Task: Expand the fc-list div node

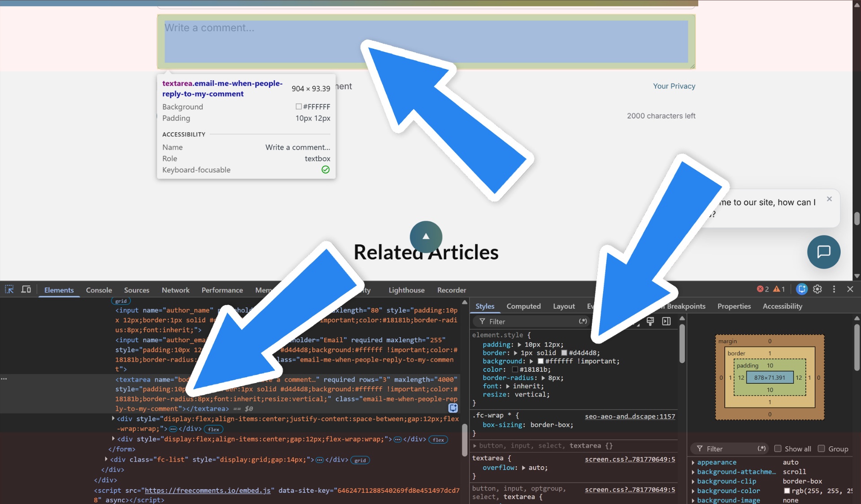Action: click(106, 459)
